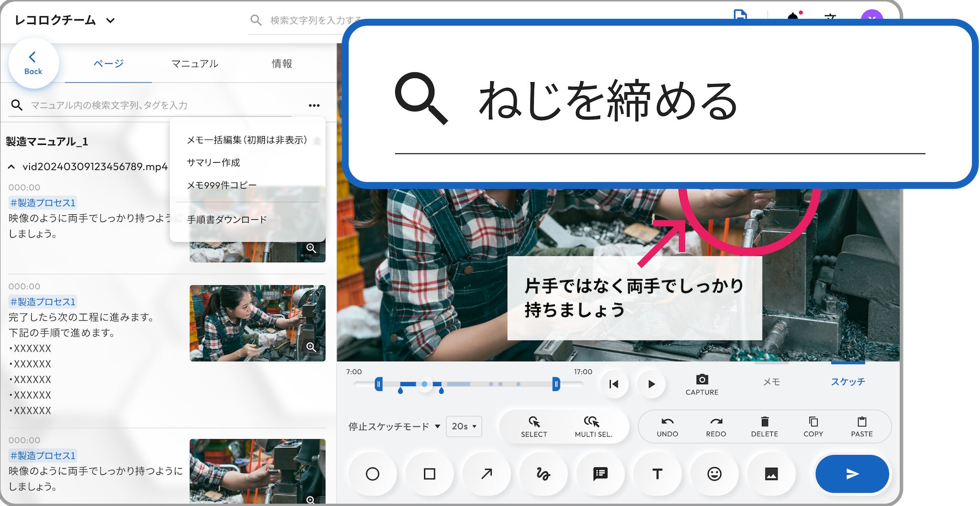
Task: Select the arrow drawing tool
Action: click(486, 474)
